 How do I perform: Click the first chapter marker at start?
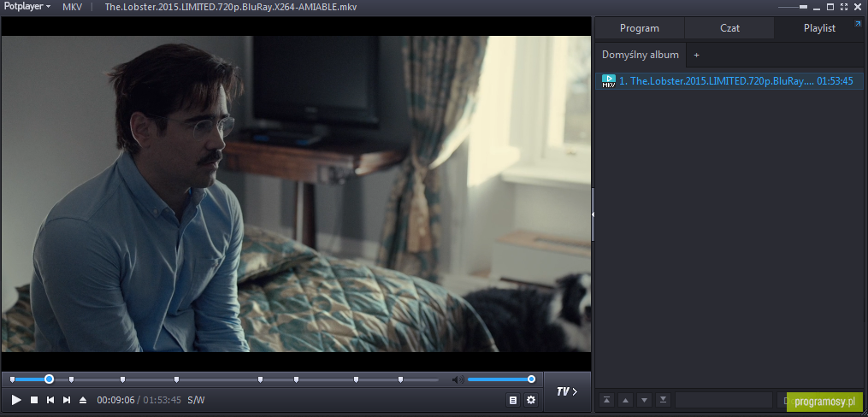[12, 379]
